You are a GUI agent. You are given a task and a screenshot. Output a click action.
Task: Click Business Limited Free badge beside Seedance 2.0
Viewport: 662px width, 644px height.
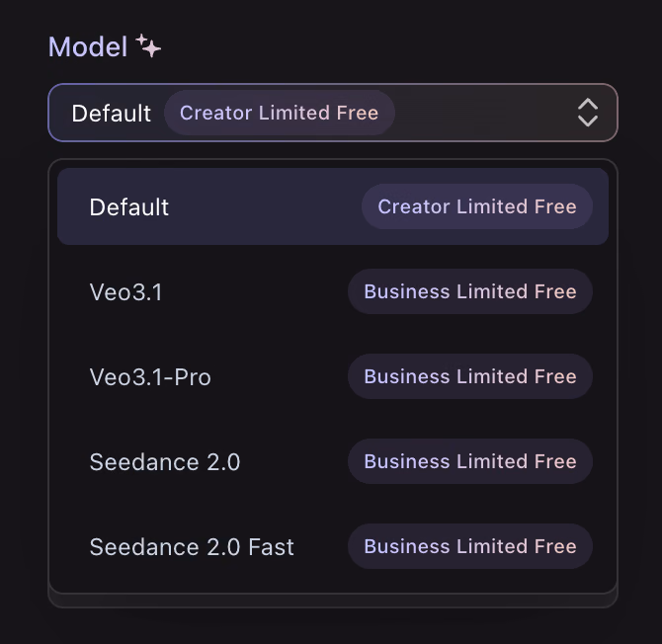pos(470,461)
